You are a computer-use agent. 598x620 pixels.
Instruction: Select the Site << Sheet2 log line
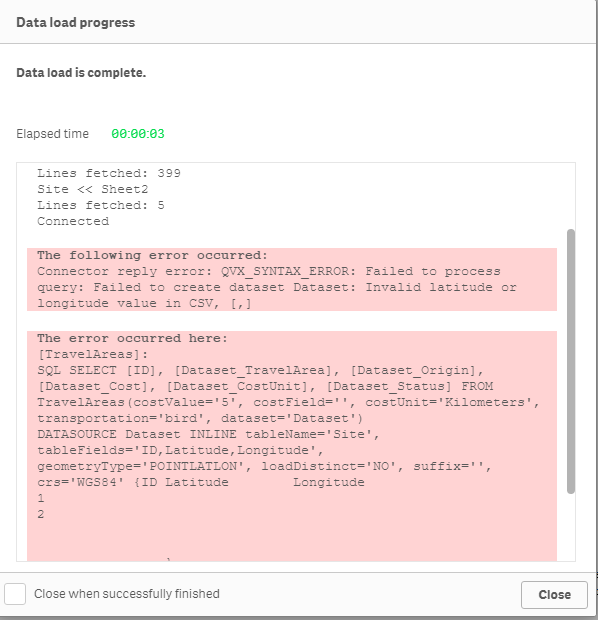tap(93, 189)
